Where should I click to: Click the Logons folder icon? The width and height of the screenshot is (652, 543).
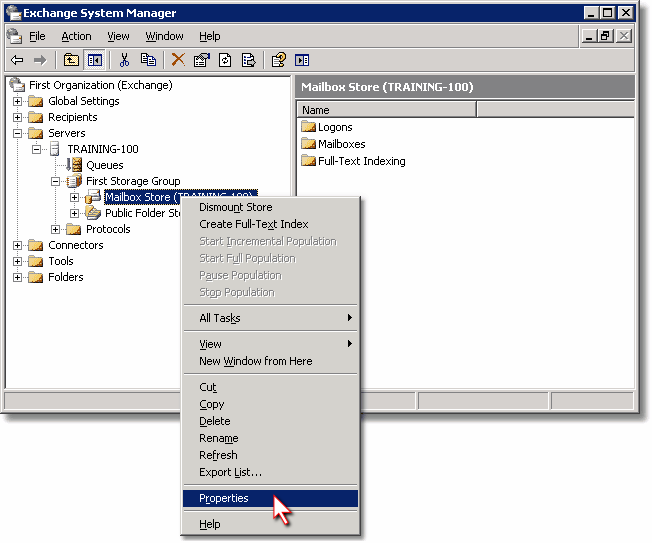point(309,126)
